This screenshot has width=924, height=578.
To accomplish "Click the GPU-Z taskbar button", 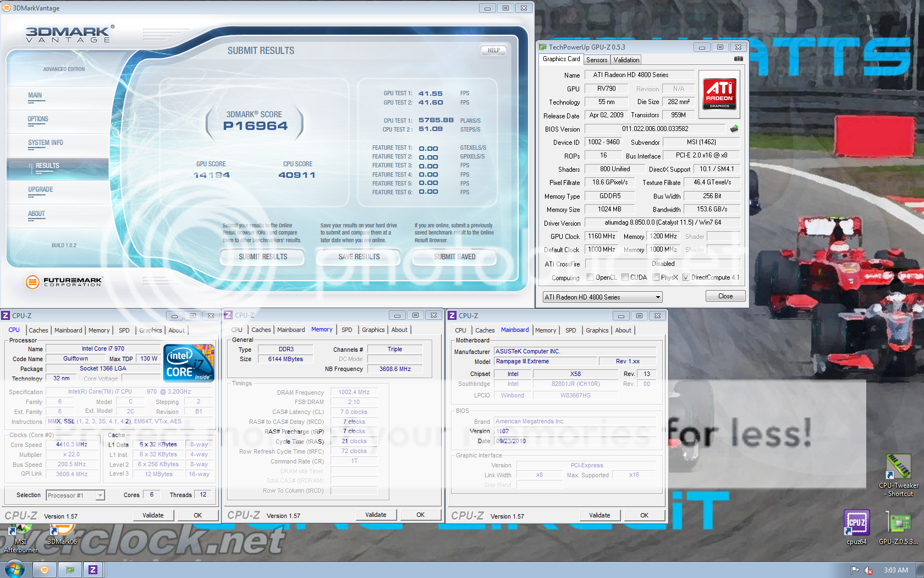I will click(x=70, y=570).
